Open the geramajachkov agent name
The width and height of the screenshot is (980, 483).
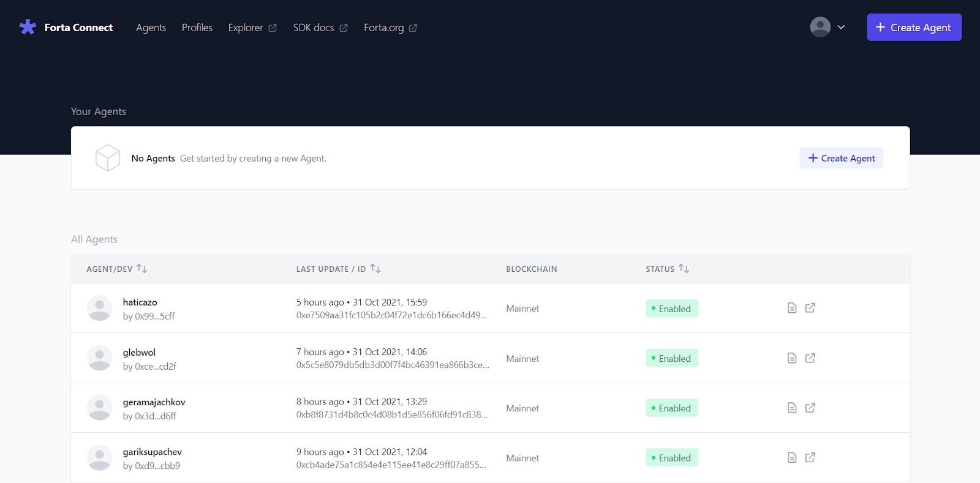[154, 402]
